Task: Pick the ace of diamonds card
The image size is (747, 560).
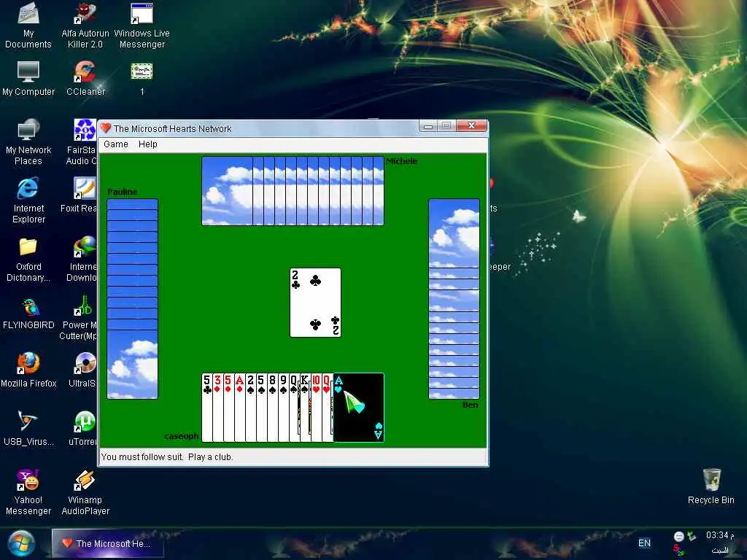Action: click(x=239, y=408)
